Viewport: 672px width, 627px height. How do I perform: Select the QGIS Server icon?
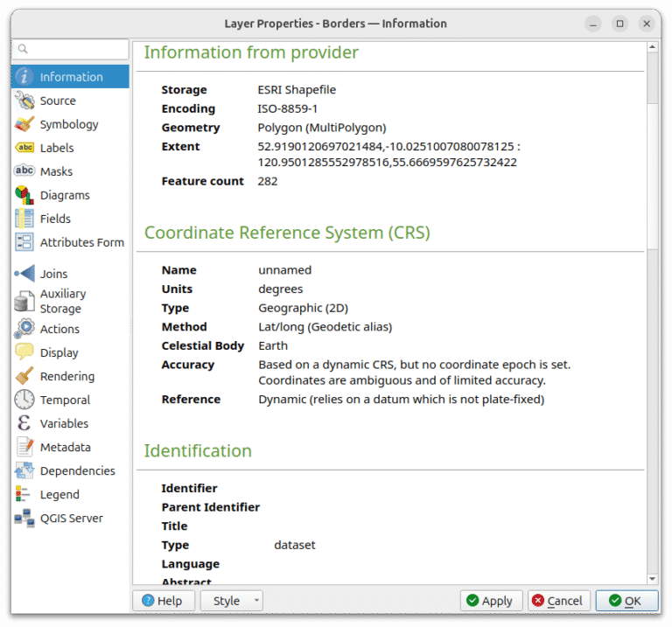(24, 518)
